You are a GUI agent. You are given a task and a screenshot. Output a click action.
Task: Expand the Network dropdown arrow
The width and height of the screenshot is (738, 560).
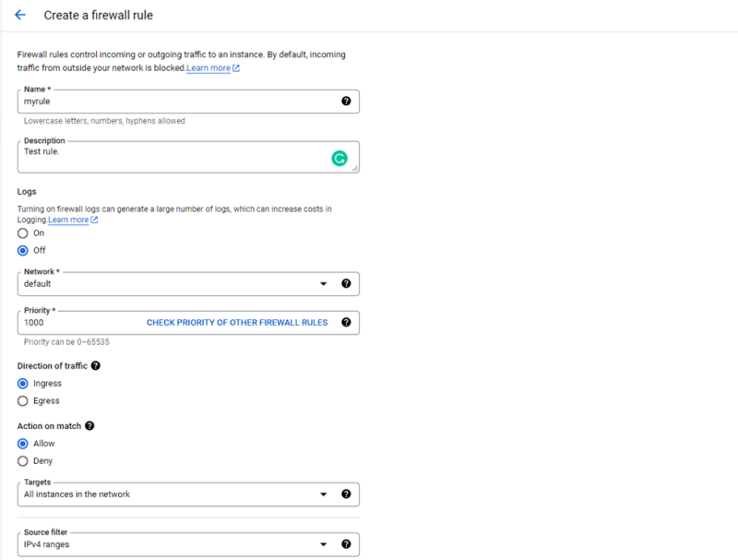coord(324,284)
